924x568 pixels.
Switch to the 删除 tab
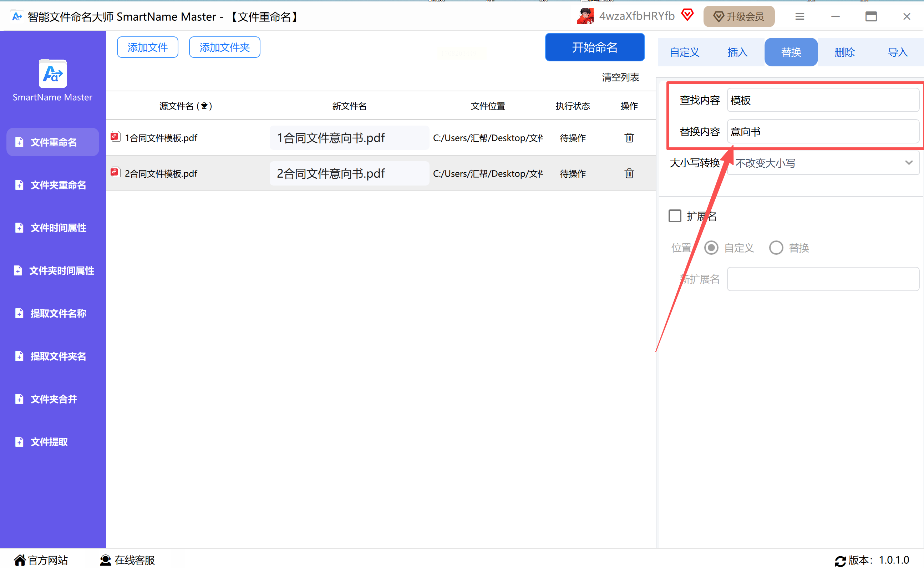pyautogui.click(x=844, y=52)
